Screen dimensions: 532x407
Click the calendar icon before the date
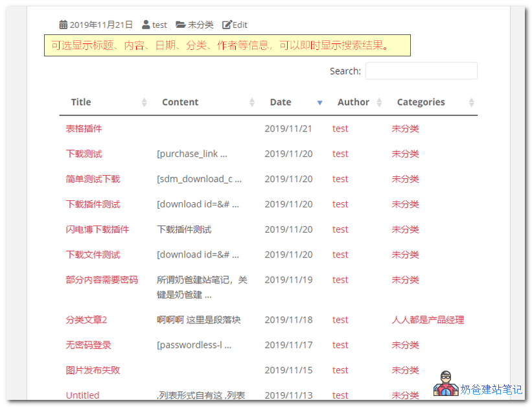click(x=63, y=24)
